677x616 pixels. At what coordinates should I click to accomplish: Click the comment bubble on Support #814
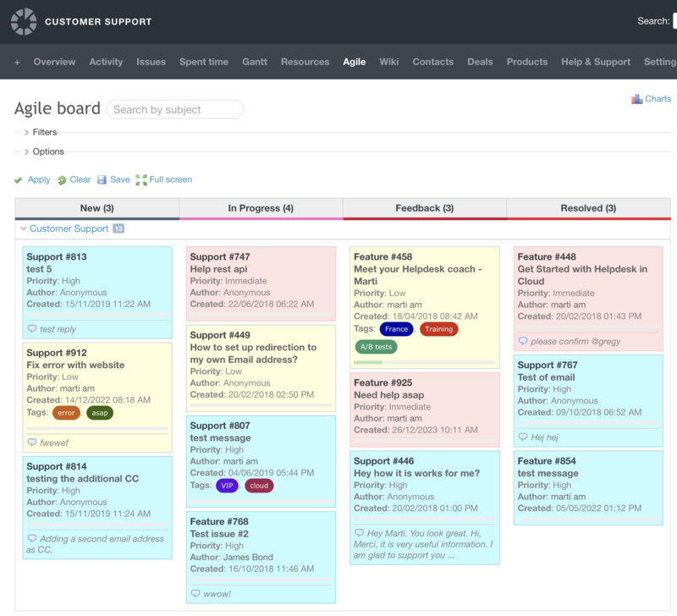(x=32, y=536)
